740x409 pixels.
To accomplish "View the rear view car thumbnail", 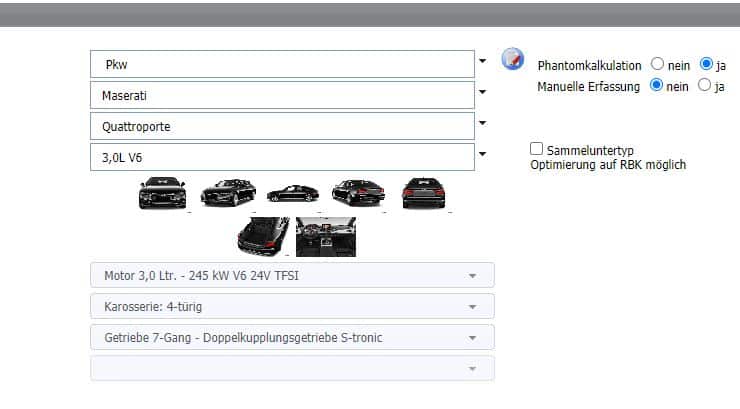I will point(423,192).
